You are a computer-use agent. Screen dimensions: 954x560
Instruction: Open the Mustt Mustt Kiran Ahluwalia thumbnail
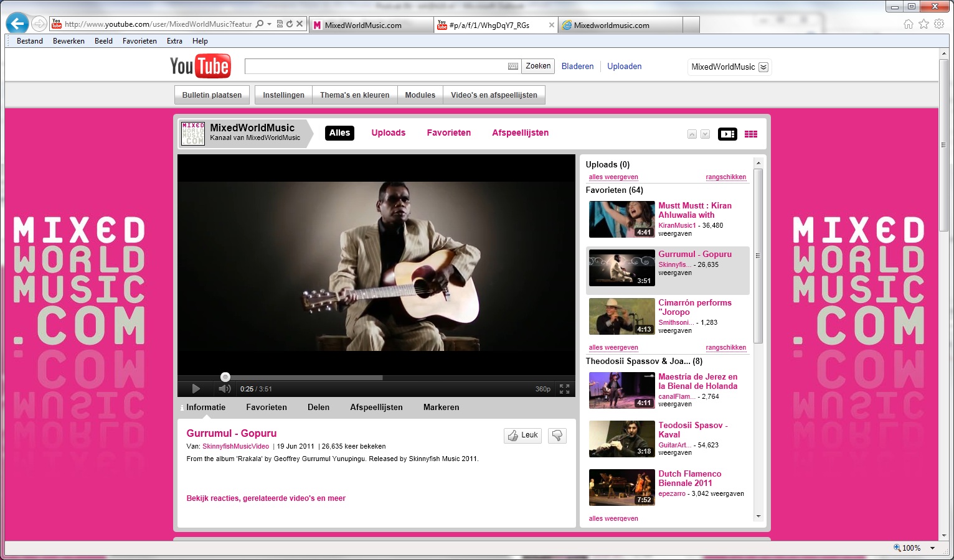point(621,219)
